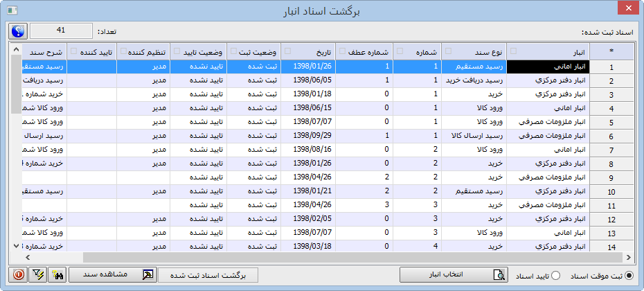This screenshot has height=291, width=644.
Task: Click the vertical scrollbar up arrow
Action: (x=16, y=49)
